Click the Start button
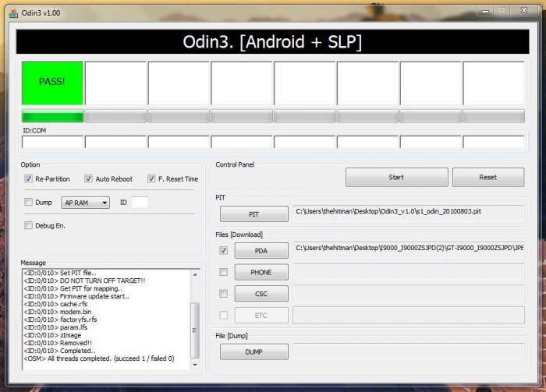This screenshot has height=392, width=546. pos(396,178)
